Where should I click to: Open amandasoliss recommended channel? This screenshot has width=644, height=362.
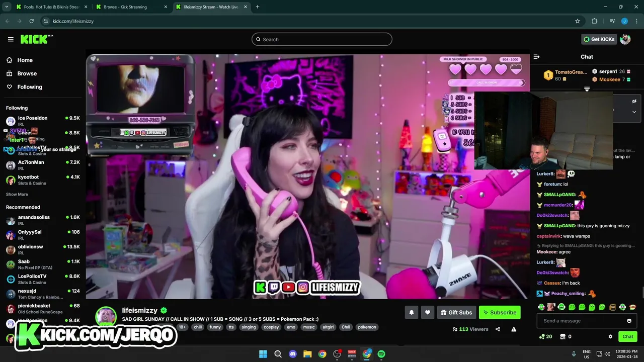(x=43, y=220)
